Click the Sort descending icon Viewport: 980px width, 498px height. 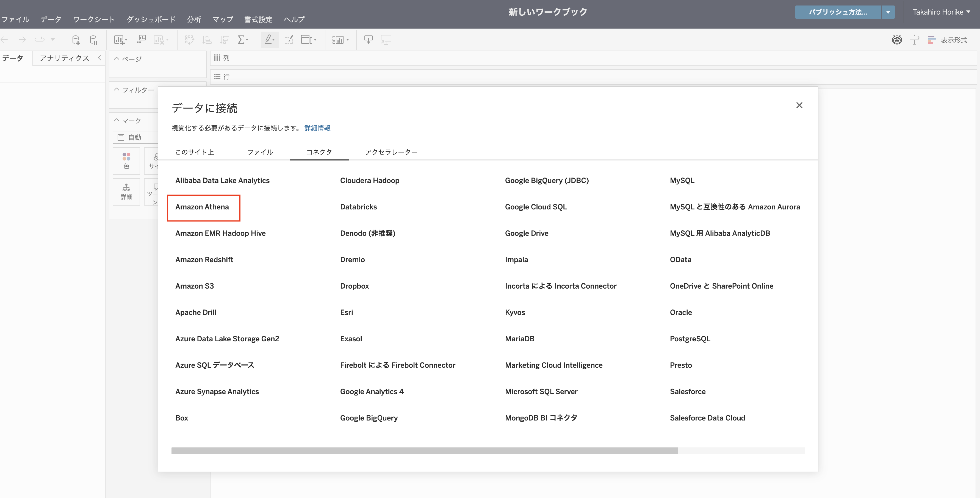tap(225, 40)
